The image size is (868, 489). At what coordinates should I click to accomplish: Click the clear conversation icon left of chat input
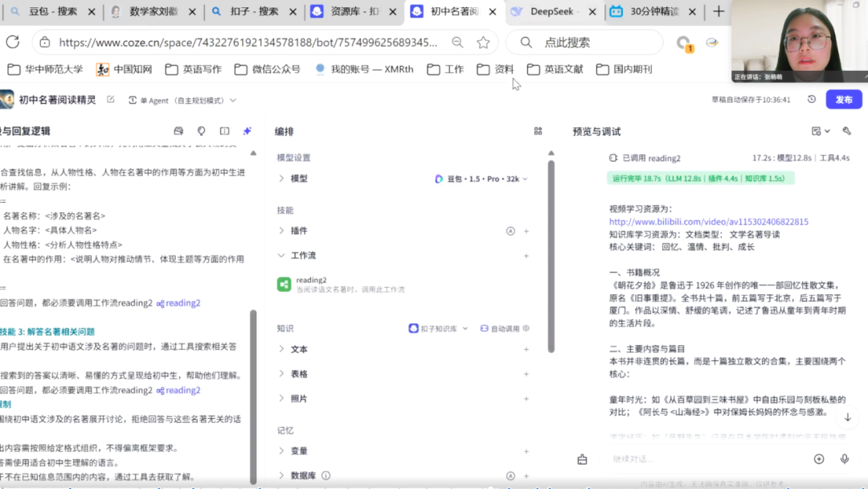pos(582,459)
